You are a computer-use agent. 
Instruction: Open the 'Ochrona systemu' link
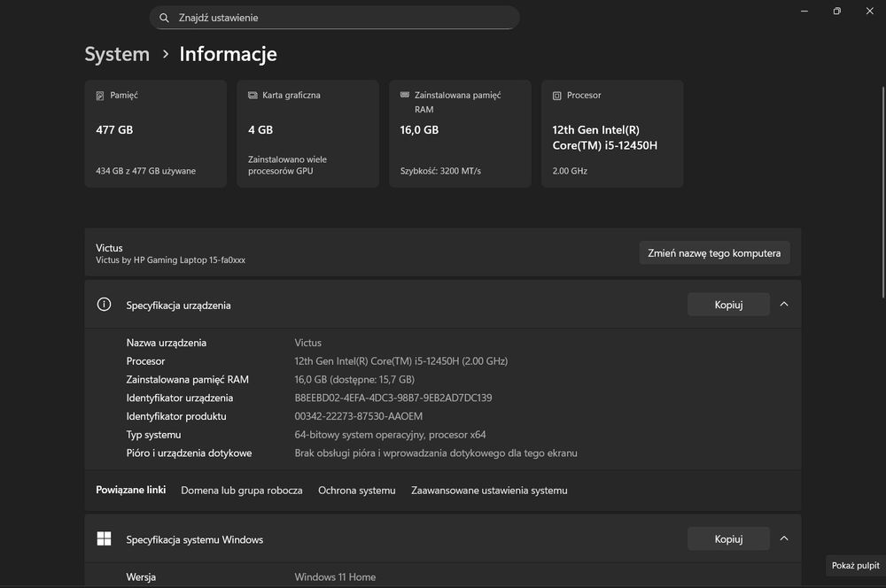tap(356, 491)
